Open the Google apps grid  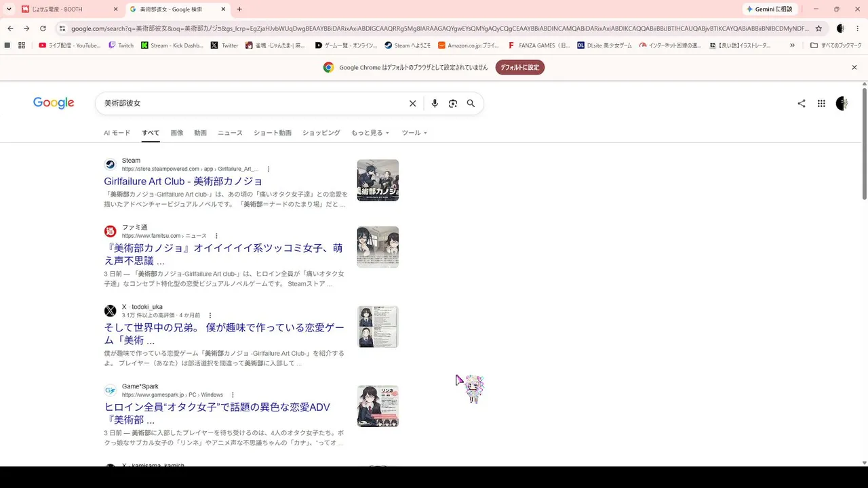(821, 104)
